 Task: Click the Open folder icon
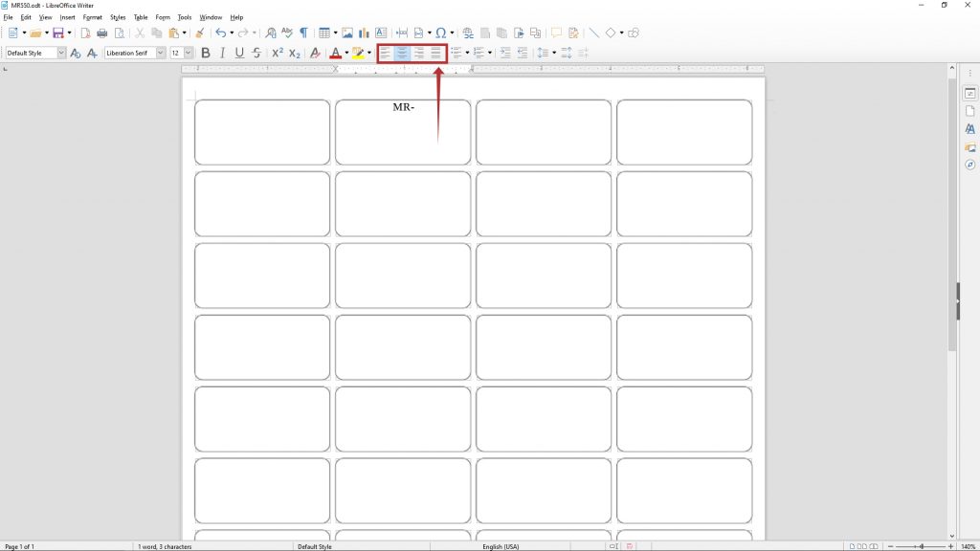[x=35, y=33]
